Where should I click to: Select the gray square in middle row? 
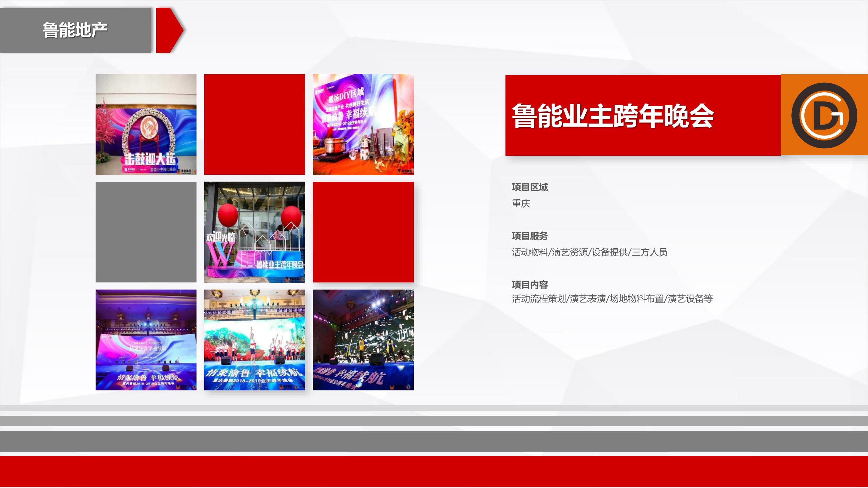click(x=146, y=232)
